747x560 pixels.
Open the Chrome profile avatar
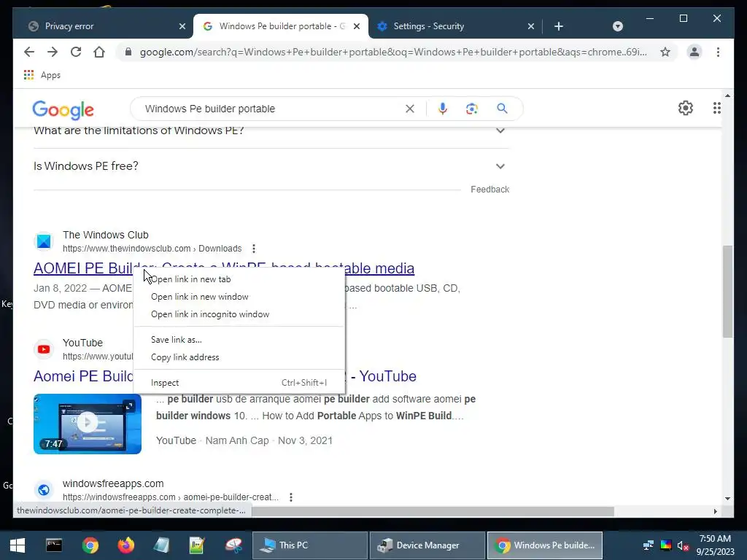click(x=694, y=52)
